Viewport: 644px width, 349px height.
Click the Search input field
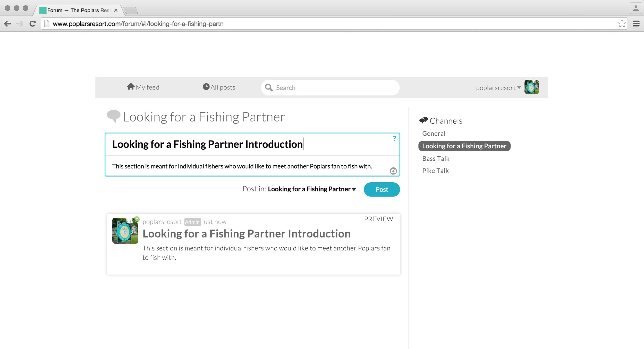[x=335, y=88]
